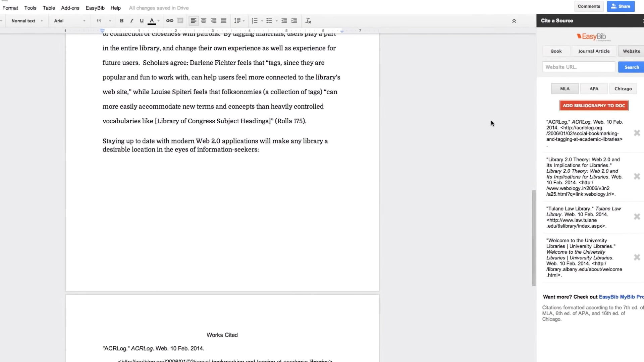Clear formatting with Tx icon
Viewport: 644px width, 362px height.
308,21
